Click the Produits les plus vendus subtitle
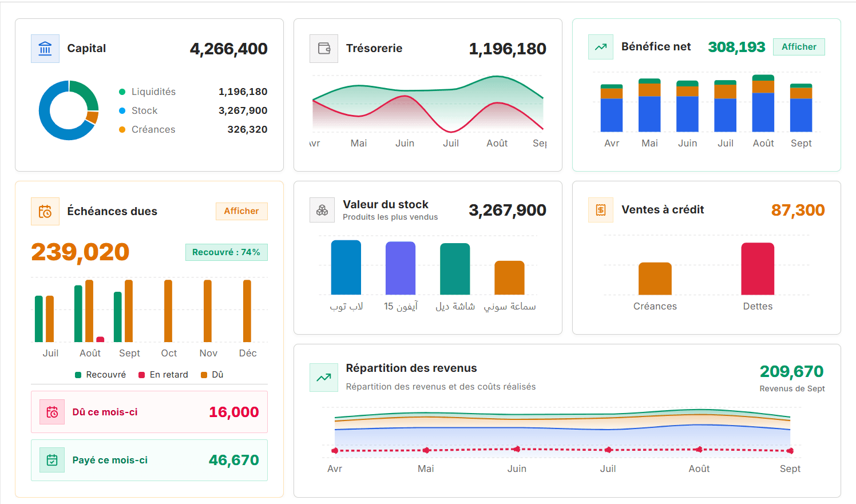 pos(390,217)
